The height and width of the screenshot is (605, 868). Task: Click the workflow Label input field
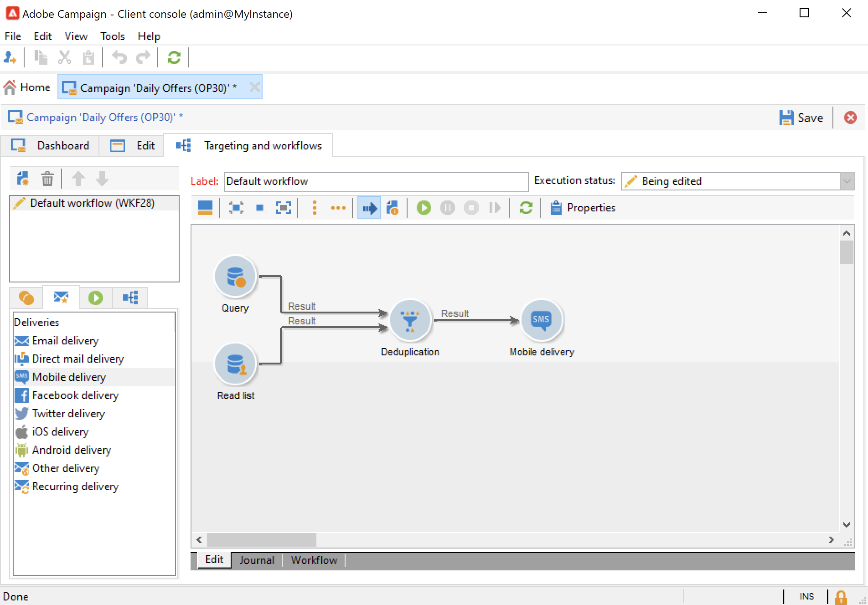click(x=377, y=182)
